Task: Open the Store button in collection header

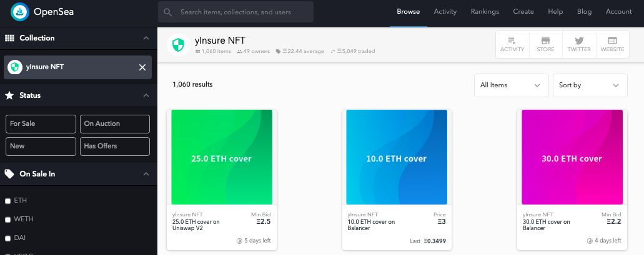Action: (545, 45)
